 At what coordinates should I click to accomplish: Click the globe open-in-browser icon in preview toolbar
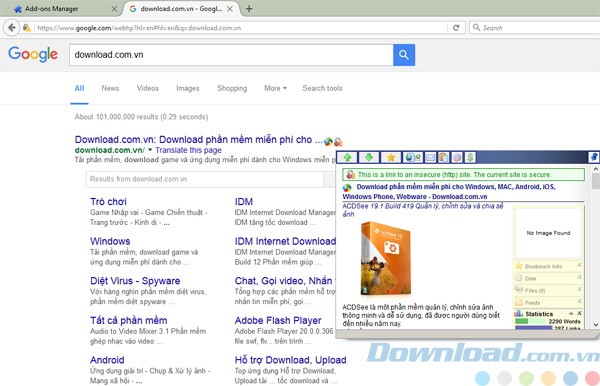point(413,157)
